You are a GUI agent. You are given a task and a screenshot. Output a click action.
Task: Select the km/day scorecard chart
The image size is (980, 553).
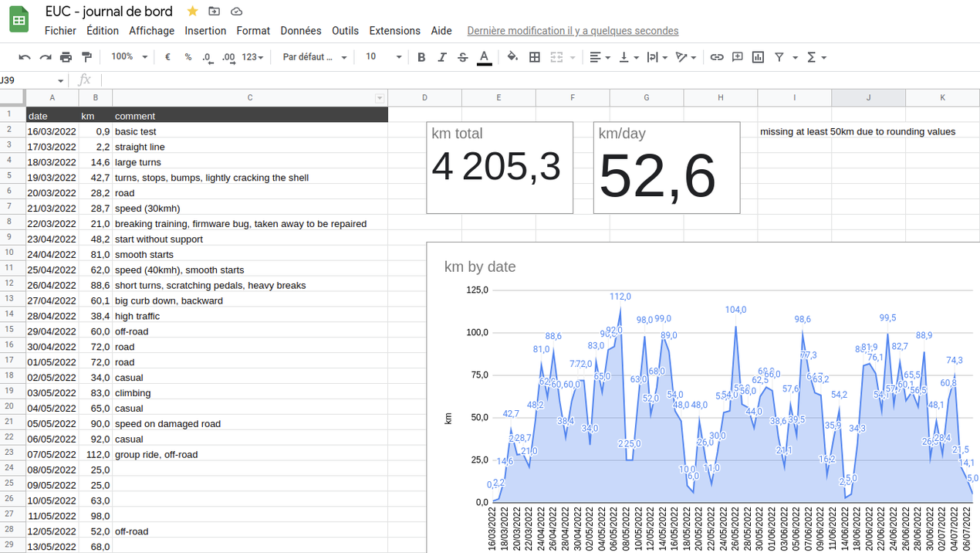(x=667, y=168)
